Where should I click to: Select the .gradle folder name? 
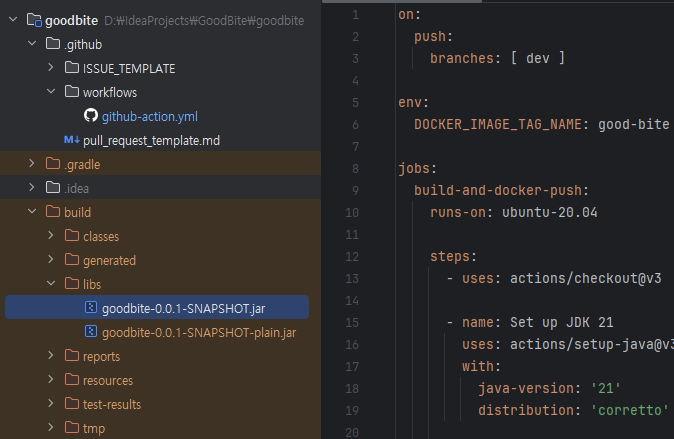pyautogui.click(x=82, y=164)
